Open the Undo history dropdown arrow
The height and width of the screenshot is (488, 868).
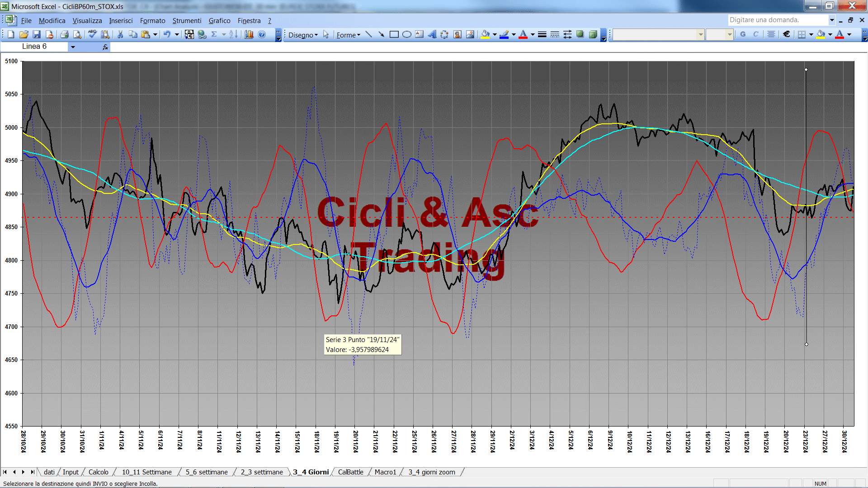[177, 34]
